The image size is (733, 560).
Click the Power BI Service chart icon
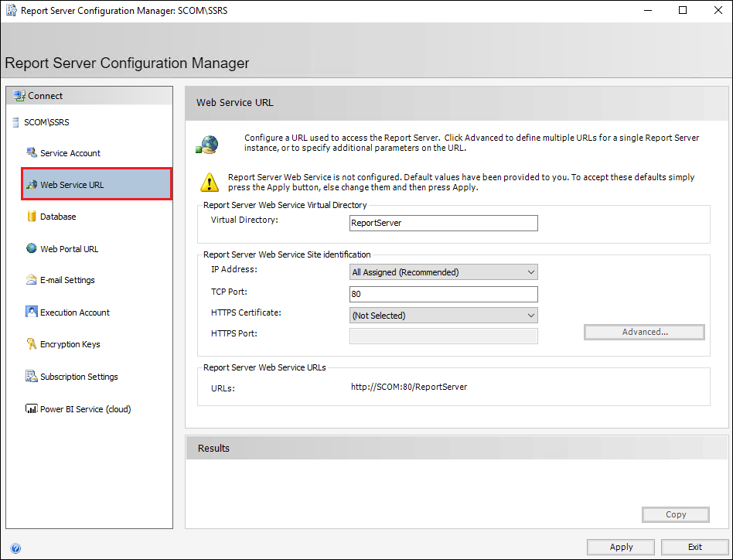pos(32,408)
